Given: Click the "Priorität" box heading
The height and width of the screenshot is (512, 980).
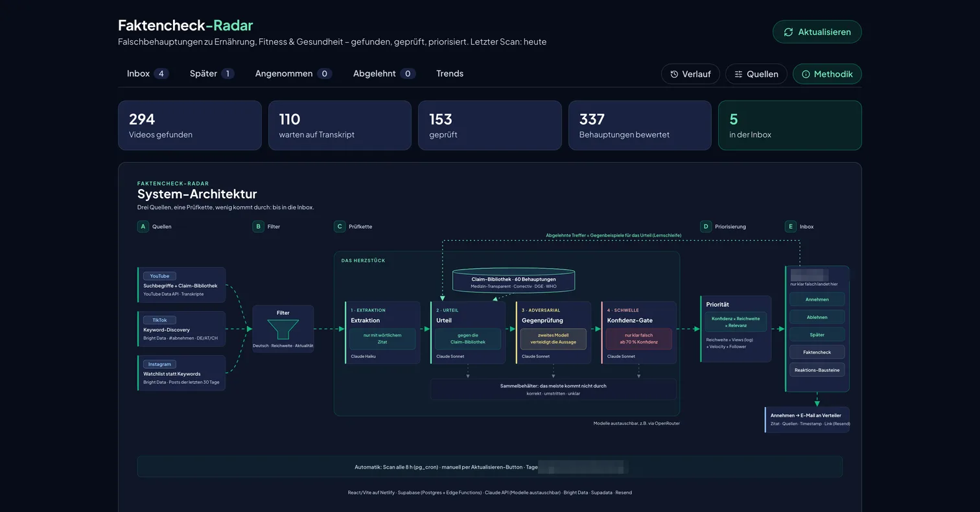Looking at the screenshot, I should 717,304.
